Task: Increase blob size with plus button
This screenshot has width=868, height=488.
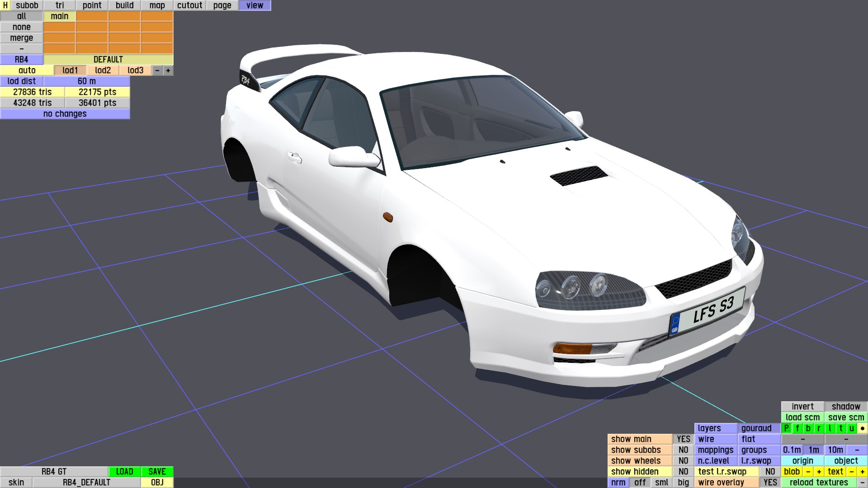Action: point(819,471)
